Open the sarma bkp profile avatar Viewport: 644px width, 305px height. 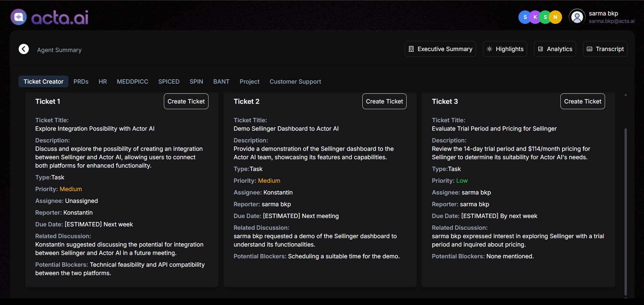pyautogui.click(x=577, y=17)
